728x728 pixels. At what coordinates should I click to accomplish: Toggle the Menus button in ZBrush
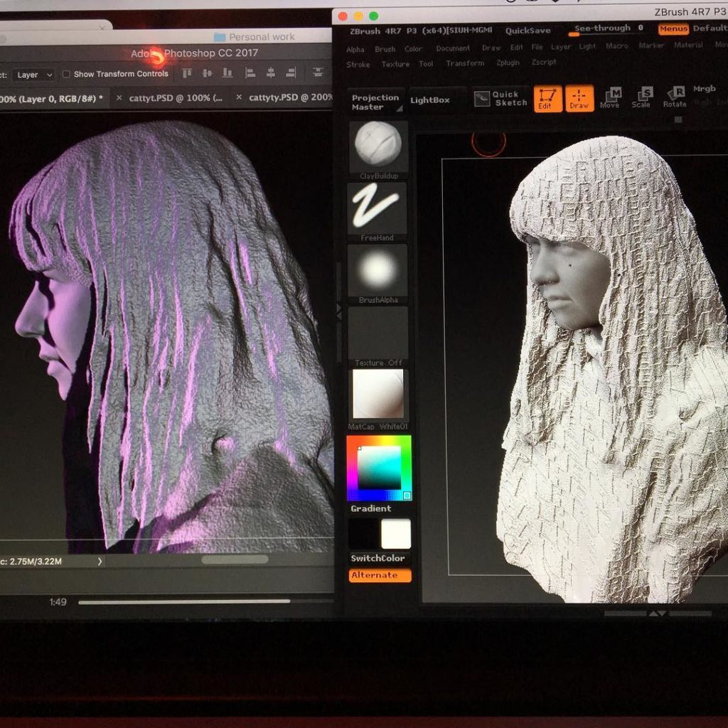[x=673, y=29]
